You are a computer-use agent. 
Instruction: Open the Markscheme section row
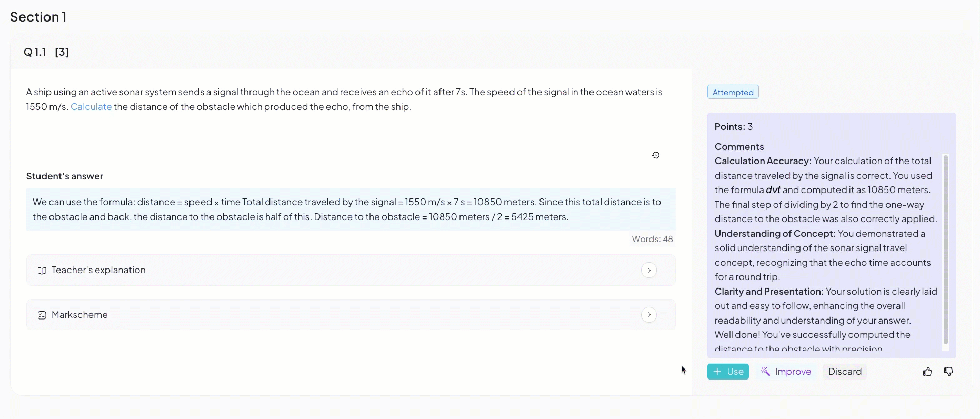click(351, 315)
